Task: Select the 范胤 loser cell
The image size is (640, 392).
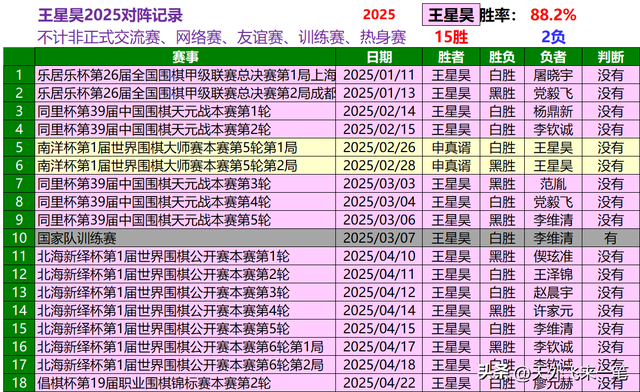Action: [553, 184]
